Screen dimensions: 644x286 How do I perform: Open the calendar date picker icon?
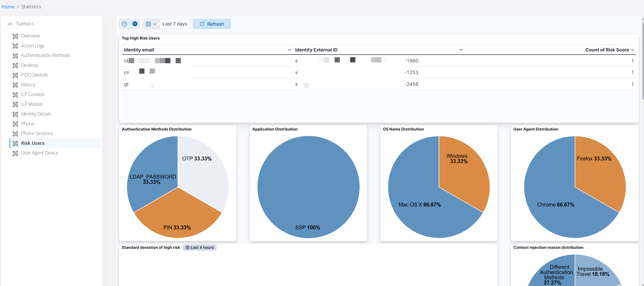tap(148, 24)
